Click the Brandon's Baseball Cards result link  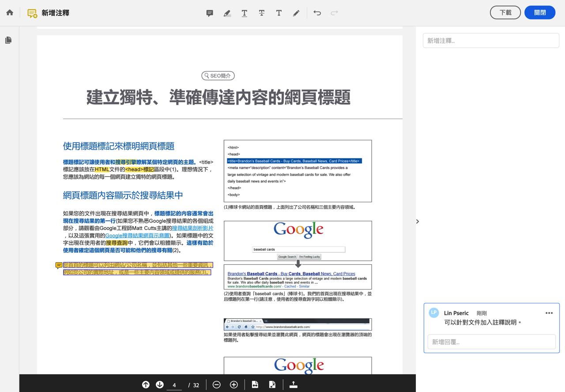[x=291, y=274]
